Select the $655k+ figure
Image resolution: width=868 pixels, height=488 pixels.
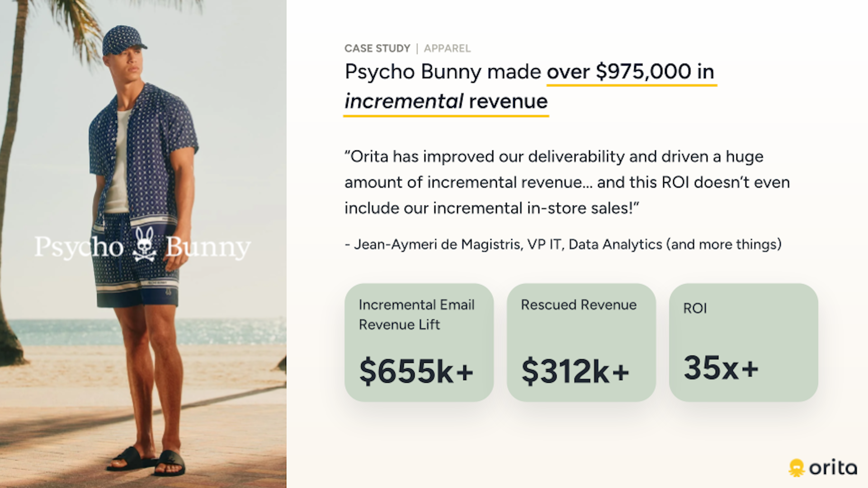pyautogui.click(x=416, y=371)
